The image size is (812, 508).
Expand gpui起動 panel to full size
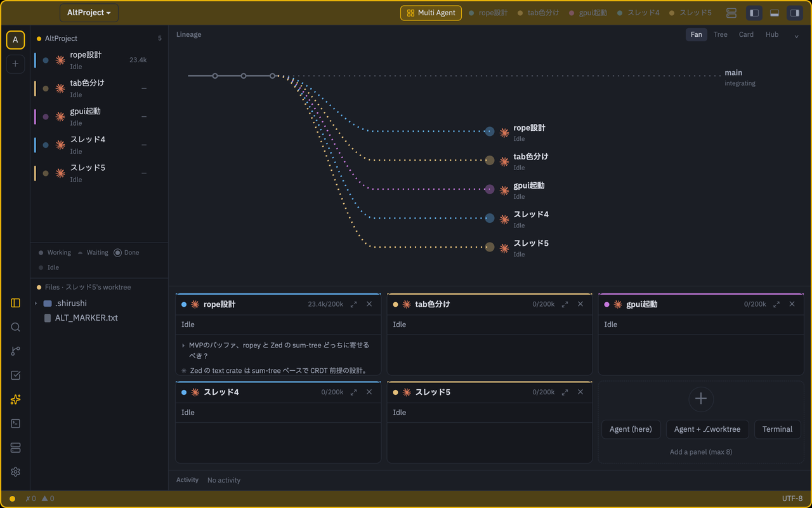tap(776, 304)
